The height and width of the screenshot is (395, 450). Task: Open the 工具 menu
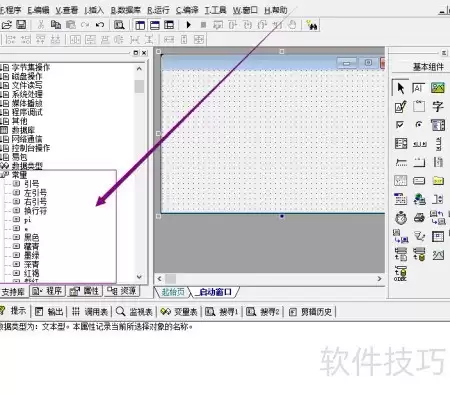coord(215,10)
